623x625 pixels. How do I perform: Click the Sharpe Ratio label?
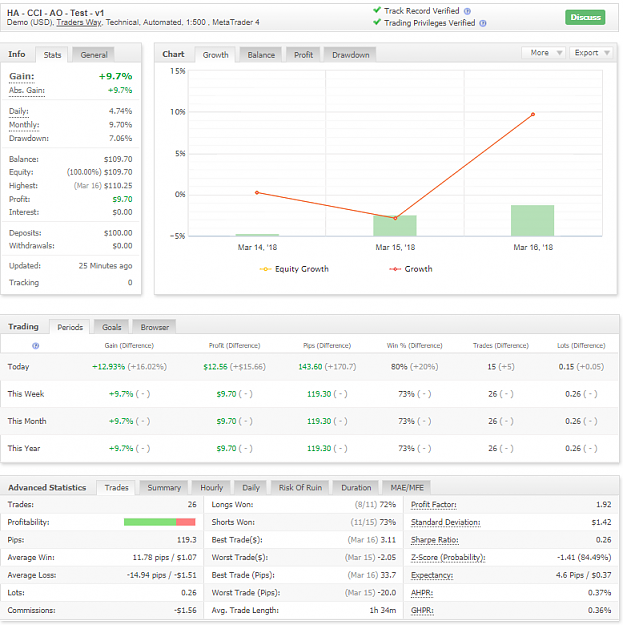coord(434,540)
